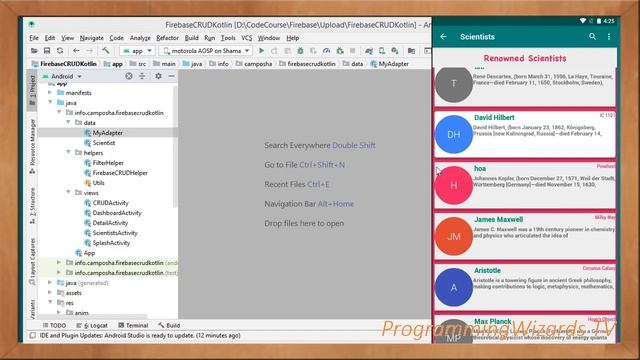
Task: Tap the hoa scientist card title
Action: 480,169
